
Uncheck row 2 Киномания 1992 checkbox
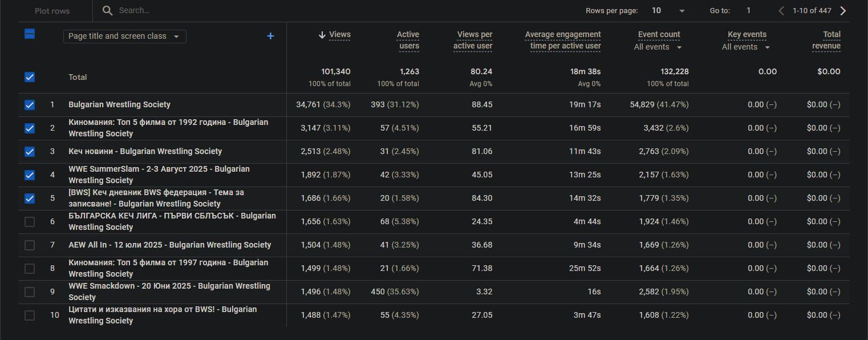[30, 128]
